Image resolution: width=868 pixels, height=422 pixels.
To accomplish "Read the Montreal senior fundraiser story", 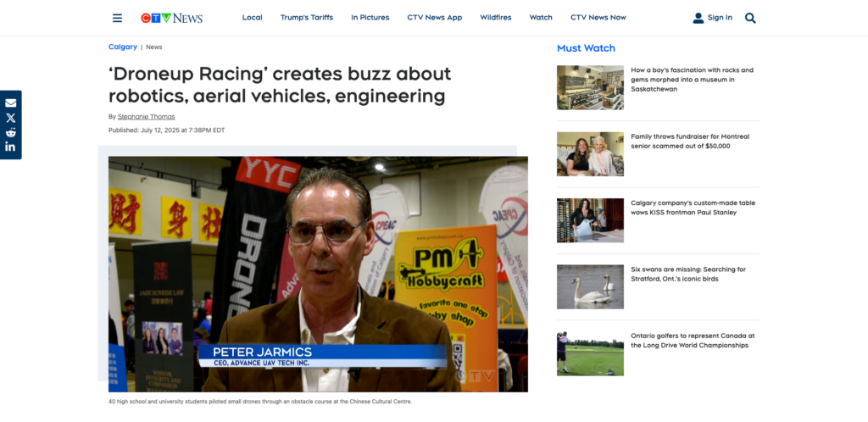I will click(x=690, y=142).
